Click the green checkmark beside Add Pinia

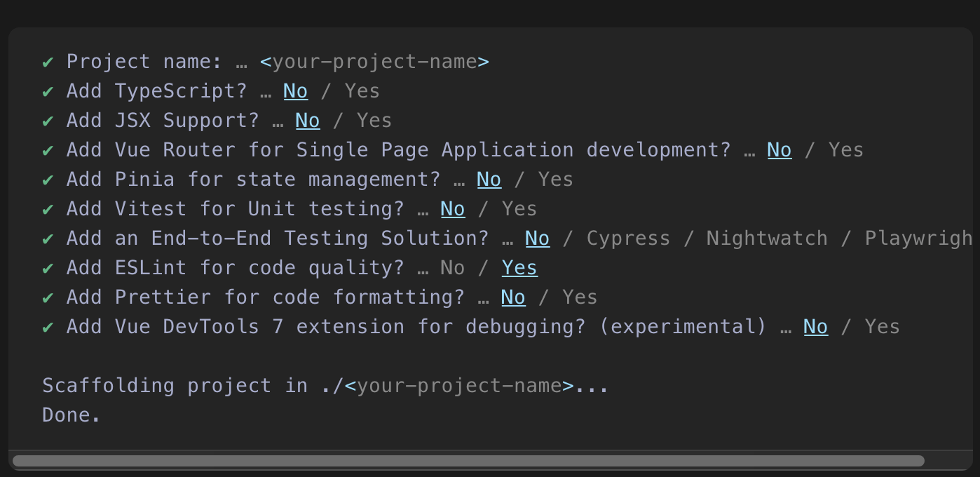coord(48,180)
